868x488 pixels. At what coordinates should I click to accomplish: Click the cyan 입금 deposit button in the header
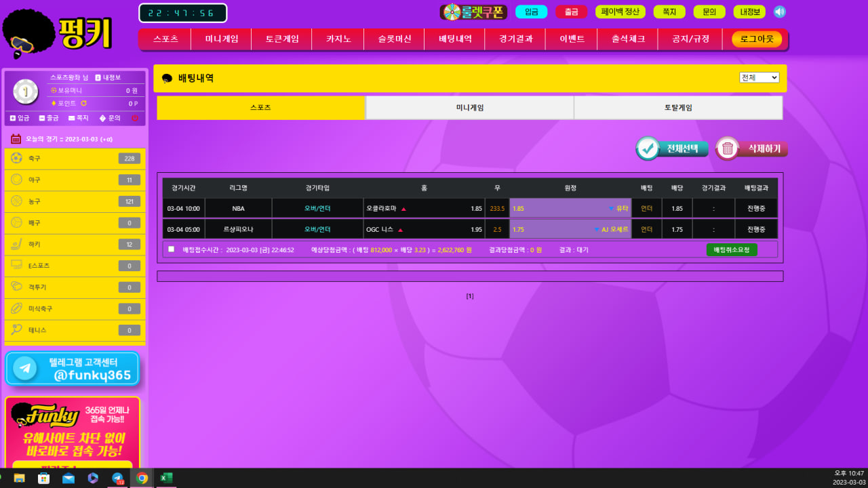531,12
